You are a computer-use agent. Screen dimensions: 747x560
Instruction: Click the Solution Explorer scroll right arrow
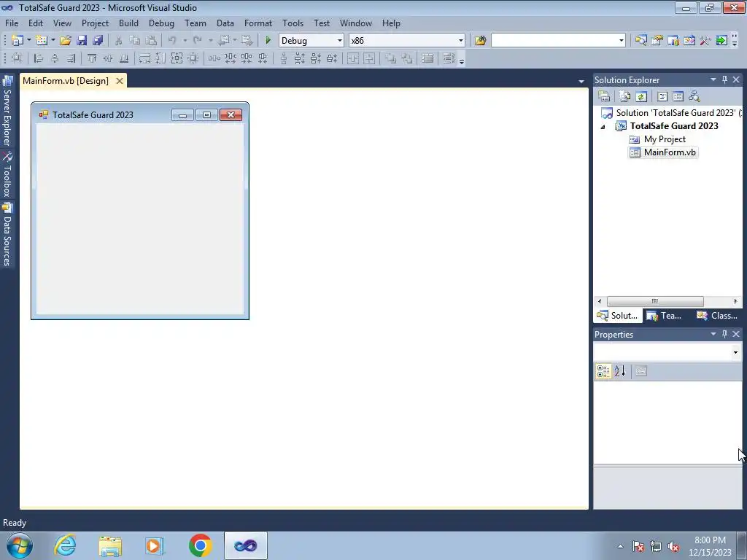click(735, 301)
